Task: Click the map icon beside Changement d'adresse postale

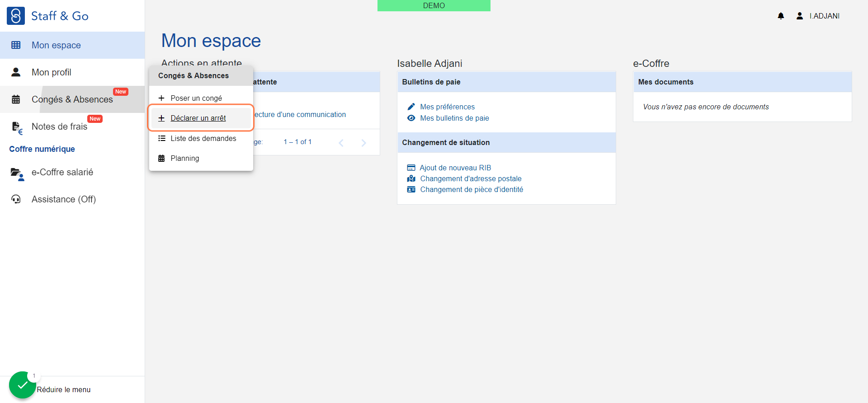Action: [x=411, y=178]
